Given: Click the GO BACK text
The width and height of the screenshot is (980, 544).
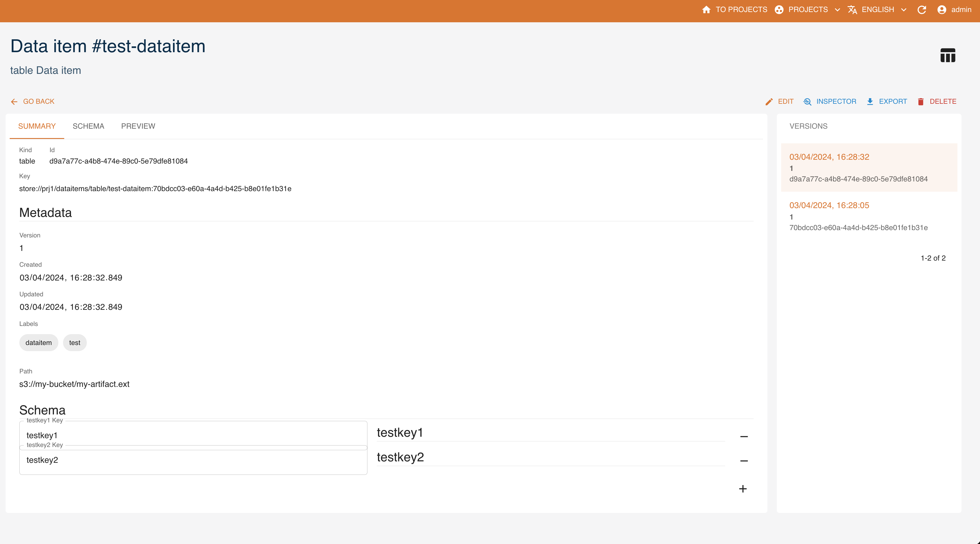Looking at the screenshot, I should coord(39,101).
